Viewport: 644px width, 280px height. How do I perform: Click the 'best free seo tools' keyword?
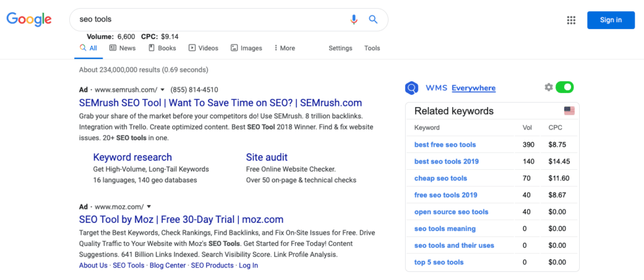(x=445, y=145)
